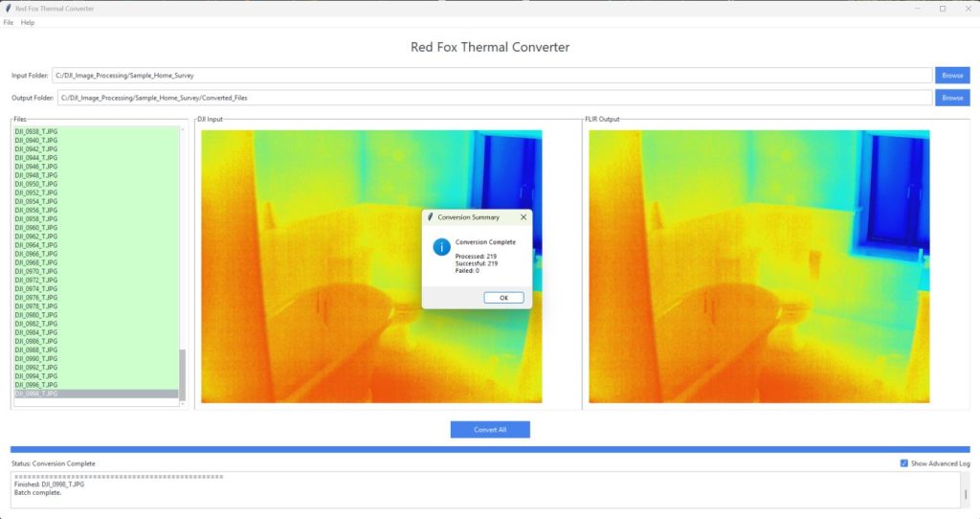Click the DJI Input thermal preview image

click(371, 266)
